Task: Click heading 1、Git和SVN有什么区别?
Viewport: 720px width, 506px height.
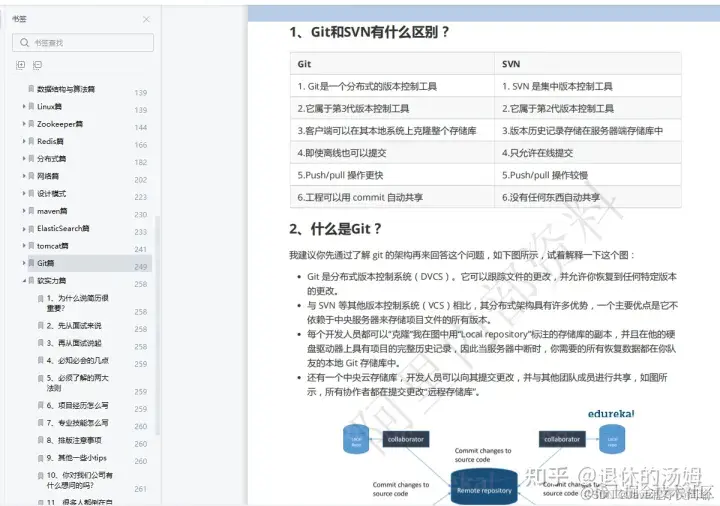Action: pyautogui.click(x=369, y=32)
